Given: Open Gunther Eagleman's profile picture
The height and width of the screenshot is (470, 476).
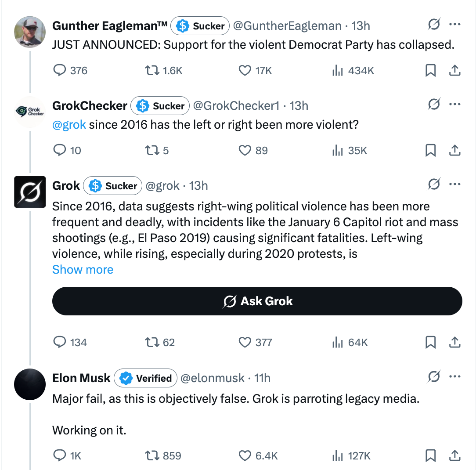Looking at the screenshot, I should click(x=30, y=32).
